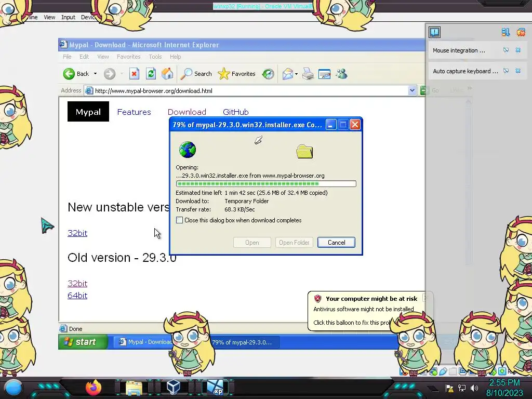Click the download progress bar
This screenshot has width=532, height=399.
pyautogui.click(x=266, y=184)
